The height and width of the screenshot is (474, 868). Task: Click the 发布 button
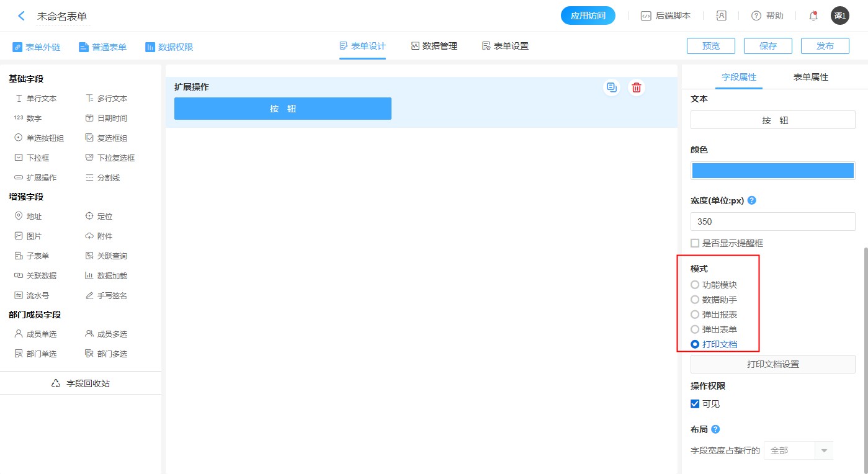825,45
